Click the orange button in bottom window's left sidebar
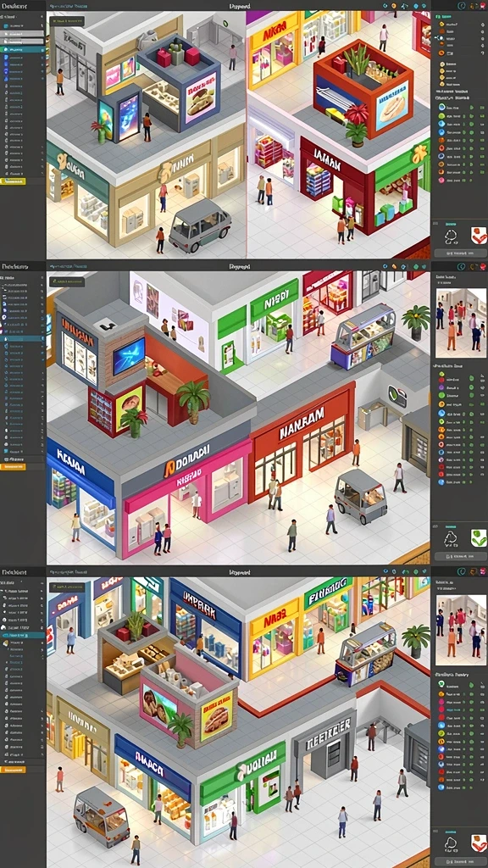 point(13,770)
